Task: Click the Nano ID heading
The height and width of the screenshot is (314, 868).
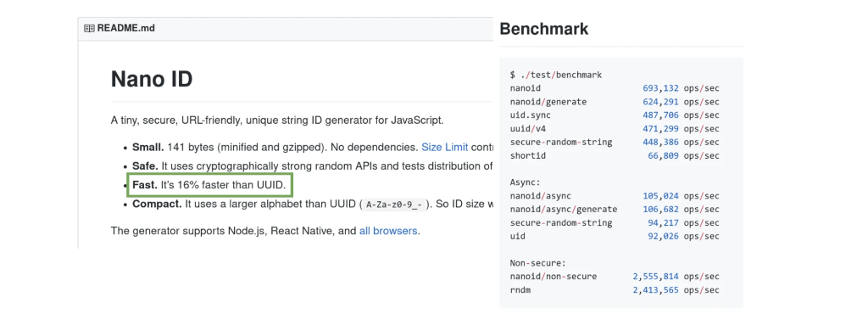Action: [x=152, y=79]
